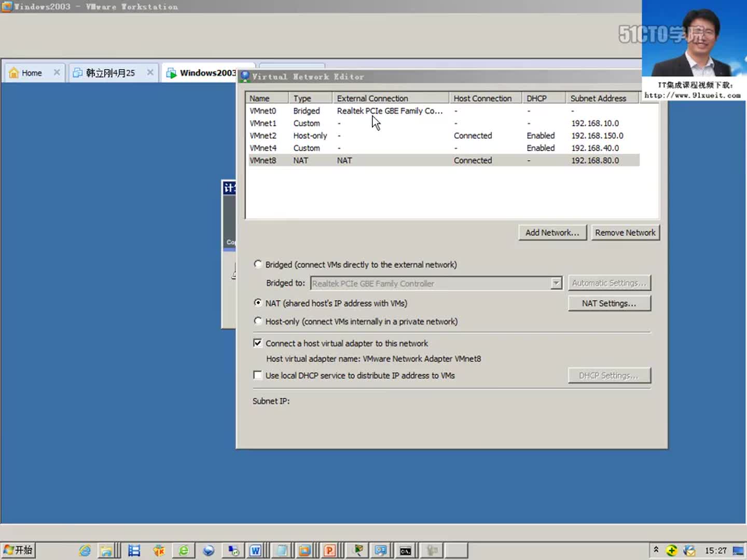This screenshot has height=560, width=747.
Task: Close the Home tab
Action: pyautogui.click(x=57, y=73)
